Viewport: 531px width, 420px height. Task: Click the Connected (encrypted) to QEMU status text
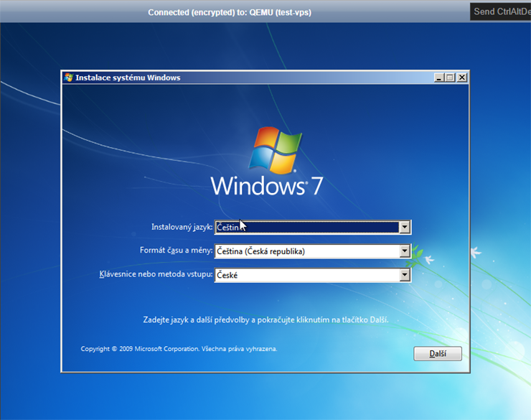pyautogui.click(x=230, y=12)
